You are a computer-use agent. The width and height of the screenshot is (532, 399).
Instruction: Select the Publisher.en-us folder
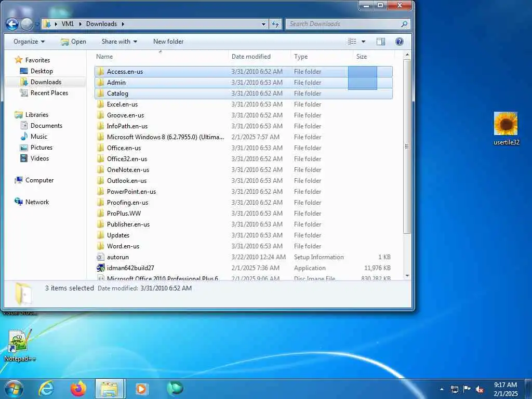(244, 224)
